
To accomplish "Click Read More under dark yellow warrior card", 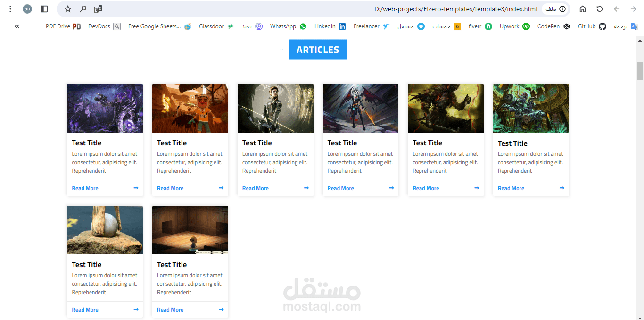I will point(426,188).
